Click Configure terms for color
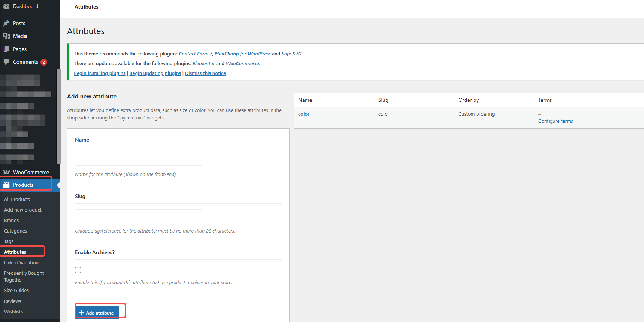 (x=555, y=121)
